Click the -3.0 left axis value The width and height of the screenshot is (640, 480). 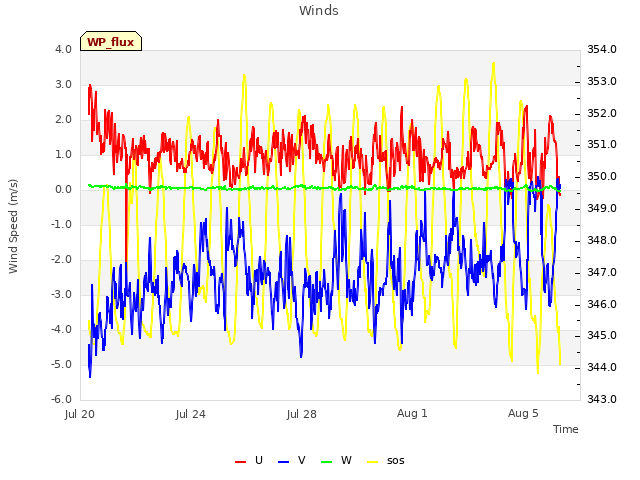point(61,294)
